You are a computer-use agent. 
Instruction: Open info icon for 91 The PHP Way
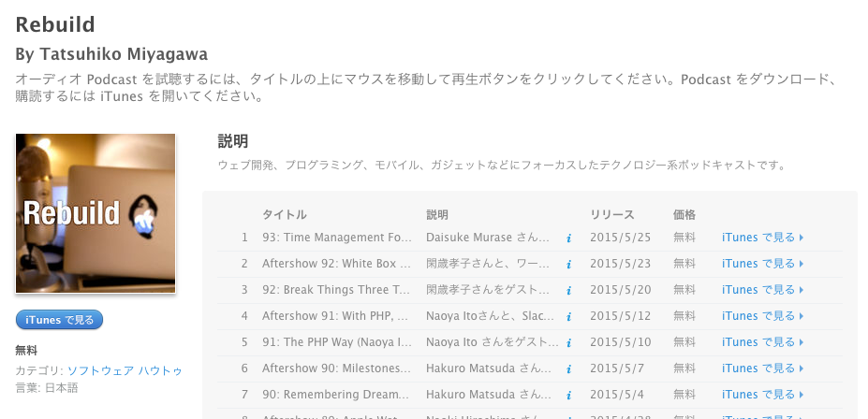[x=568, y=342]
